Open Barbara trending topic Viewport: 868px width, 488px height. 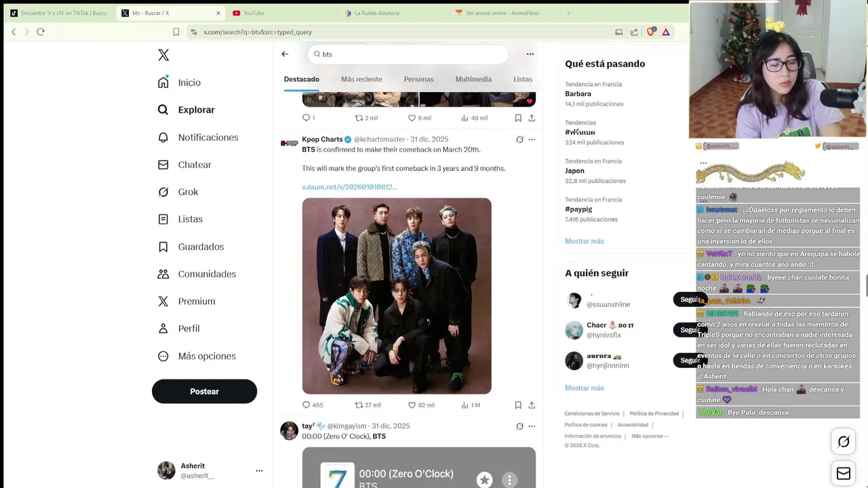point(578,94)
